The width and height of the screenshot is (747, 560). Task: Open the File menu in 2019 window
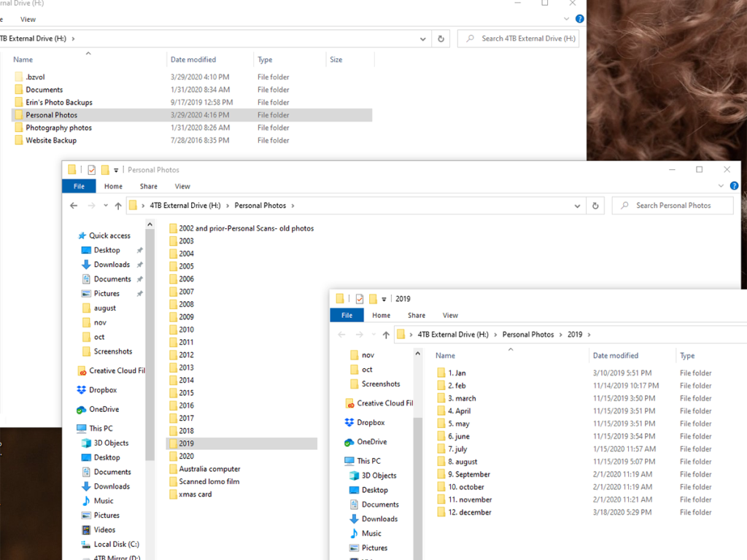[x=347, y=315]
